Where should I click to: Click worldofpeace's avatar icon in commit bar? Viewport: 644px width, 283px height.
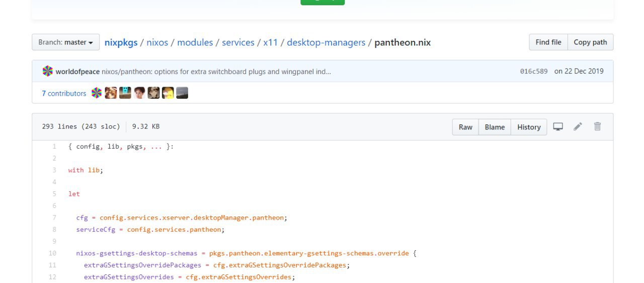pyautogui.click(x=47, y=71)
